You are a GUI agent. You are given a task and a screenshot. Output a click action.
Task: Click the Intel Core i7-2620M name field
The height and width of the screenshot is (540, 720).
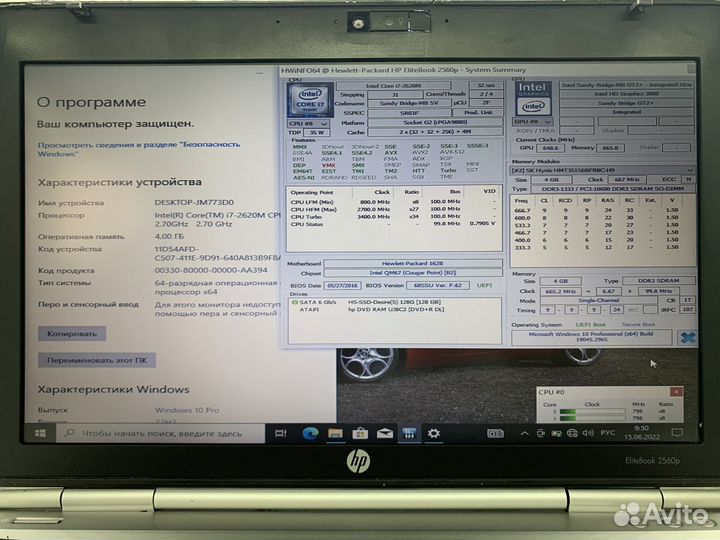click(394, 86)
